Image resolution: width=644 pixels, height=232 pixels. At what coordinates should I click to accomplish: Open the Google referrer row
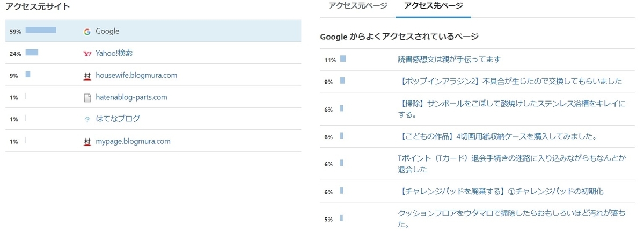pos(153,31)
